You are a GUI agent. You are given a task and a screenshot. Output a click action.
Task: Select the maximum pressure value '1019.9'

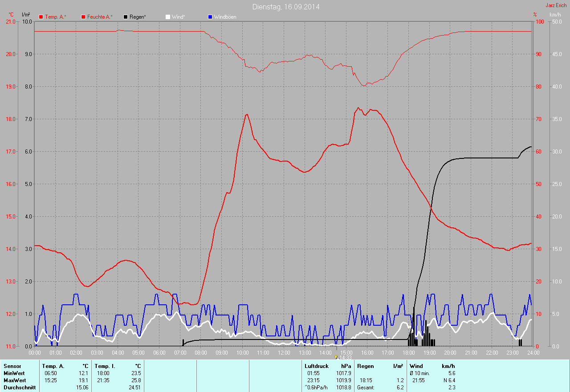[x=344, y=380]
